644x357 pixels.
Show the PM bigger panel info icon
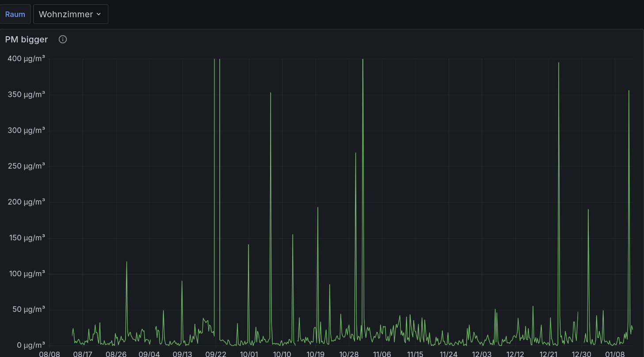tap(63, 39)
